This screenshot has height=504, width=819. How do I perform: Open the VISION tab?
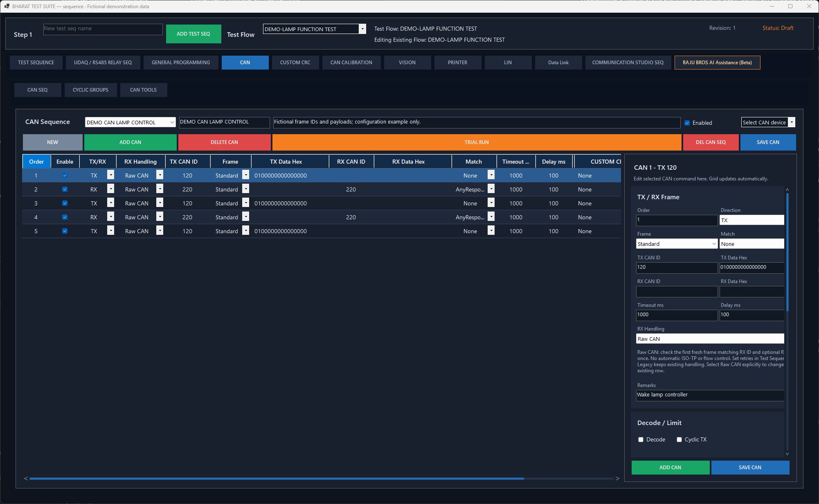coord(407,63)
